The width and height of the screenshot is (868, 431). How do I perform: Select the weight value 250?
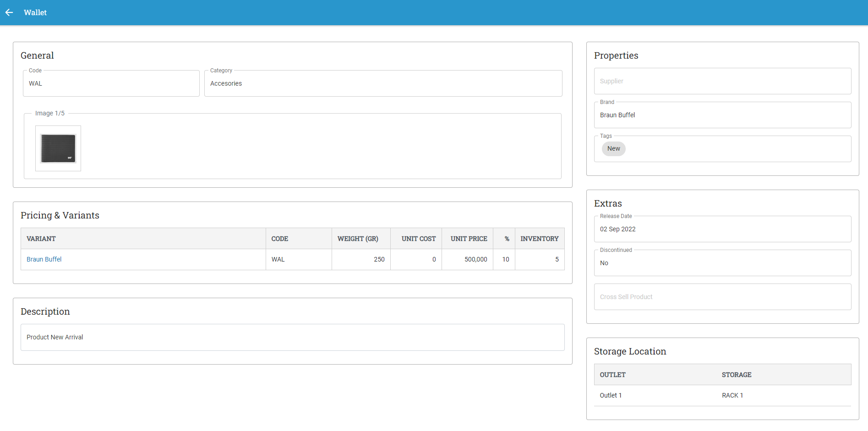[x=379, y=259]
